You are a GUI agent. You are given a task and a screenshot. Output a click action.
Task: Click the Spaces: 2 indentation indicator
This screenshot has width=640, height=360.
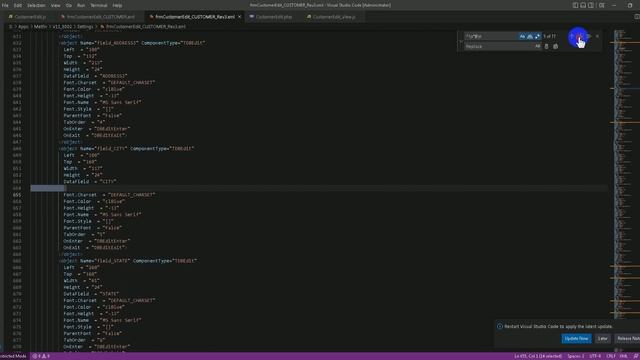pyautogui.click(x=576, y=356)
